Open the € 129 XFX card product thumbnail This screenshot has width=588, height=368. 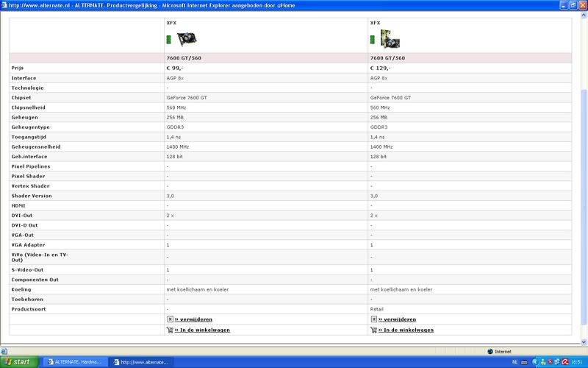(390, 39)
